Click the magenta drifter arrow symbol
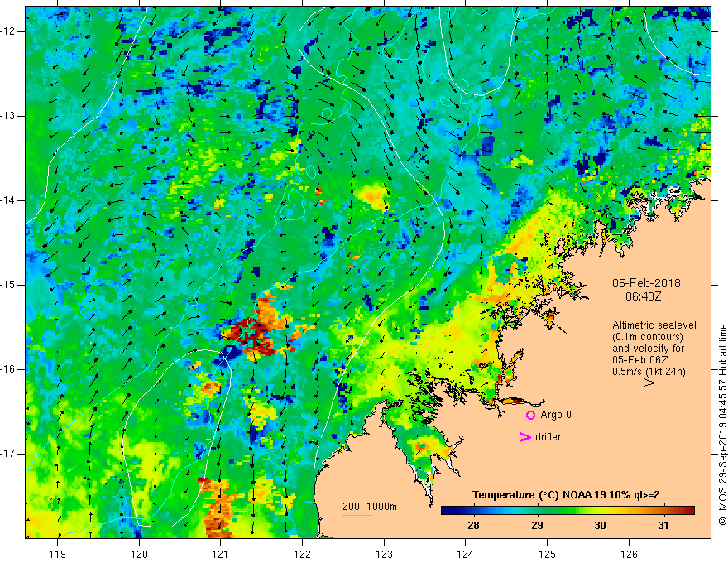Screen dimensions: 728x563 point(524,437)
